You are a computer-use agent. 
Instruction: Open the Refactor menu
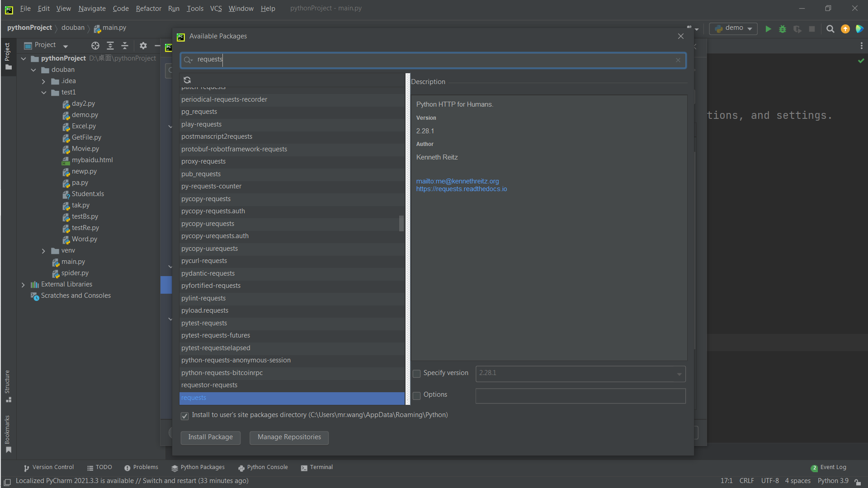tap(148, 9)
